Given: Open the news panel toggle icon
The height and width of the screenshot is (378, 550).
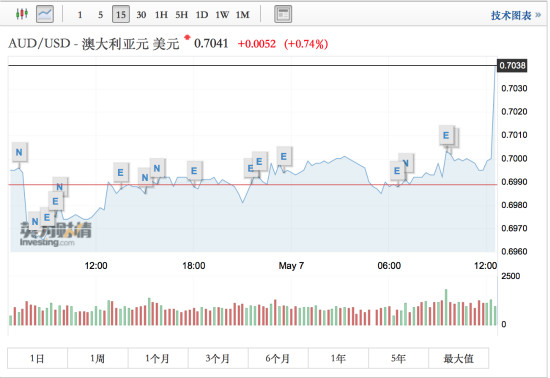Looking at the screenshot, I should pos(283,14).
